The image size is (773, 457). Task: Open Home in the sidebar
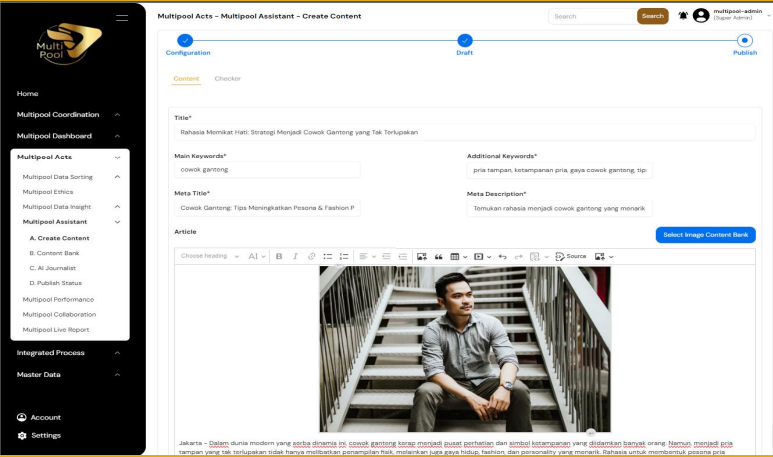[x=28, y=94]
